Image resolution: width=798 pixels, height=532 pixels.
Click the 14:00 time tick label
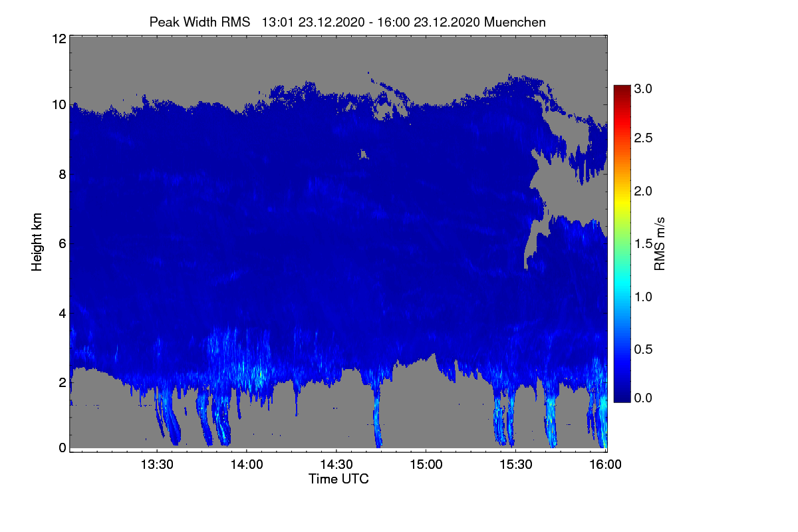pos(247,465)
